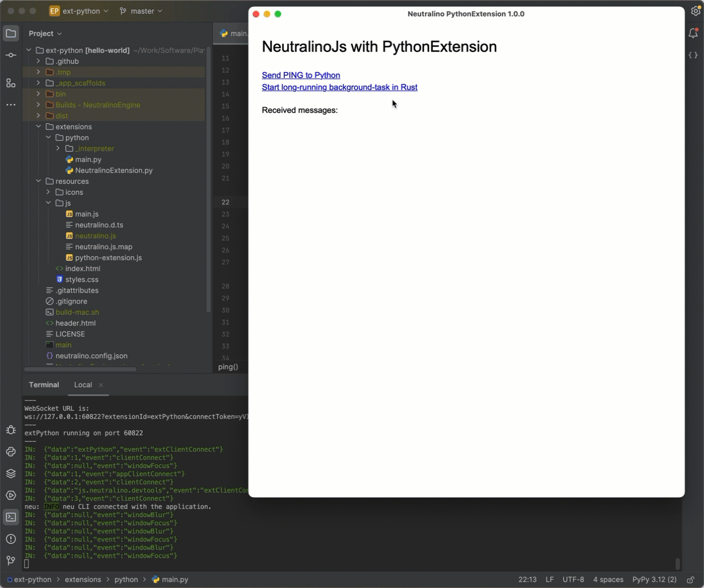Open the Python Packages layers icon
Viewport: 704px width, 588px height.
pyautogui.click(x=11, y=473)
